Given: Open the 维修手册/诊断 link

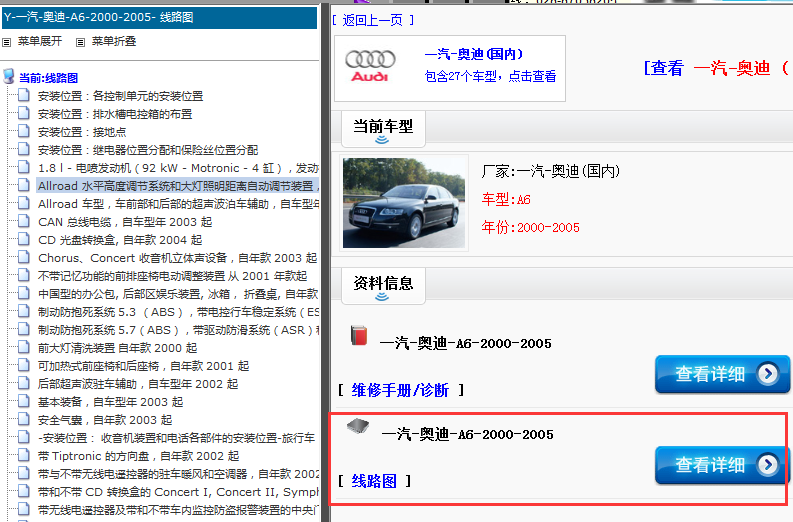Looking at the screenshot, I should click(x=400, y=390).
